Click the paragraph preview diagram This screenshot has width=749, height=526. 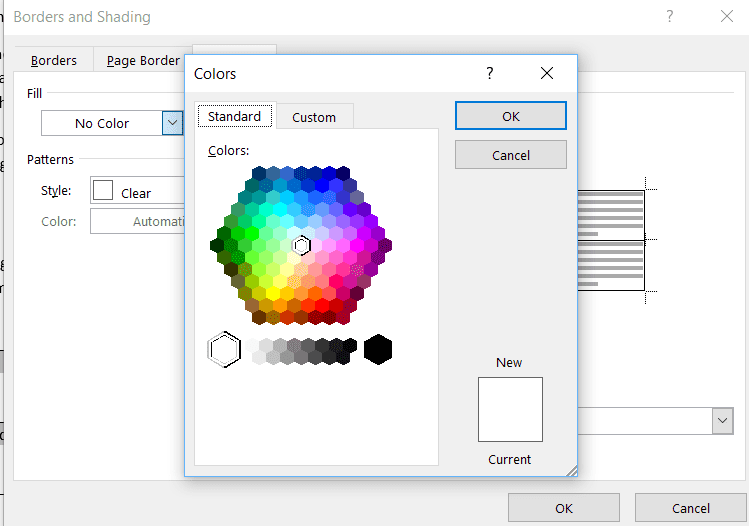pos(611,240)
